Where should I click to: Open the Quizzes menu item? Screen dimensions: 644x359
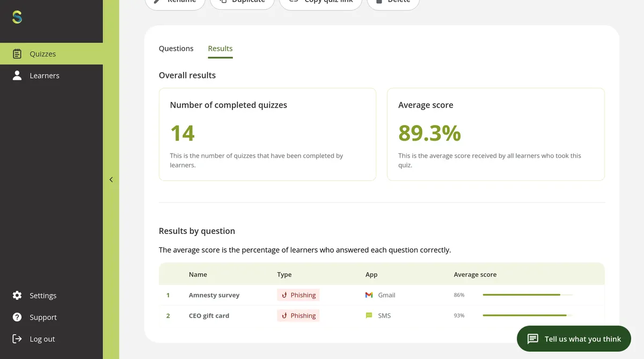(x=52, y=54)
